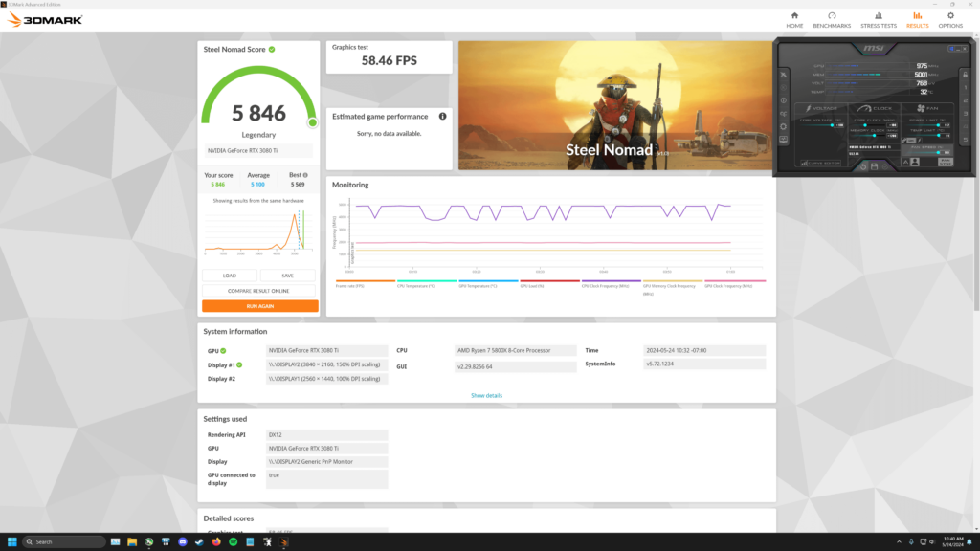The width and height of the screenshot is (980, 551).
Task: Click the score distribution chart
Action: [258, 231]
